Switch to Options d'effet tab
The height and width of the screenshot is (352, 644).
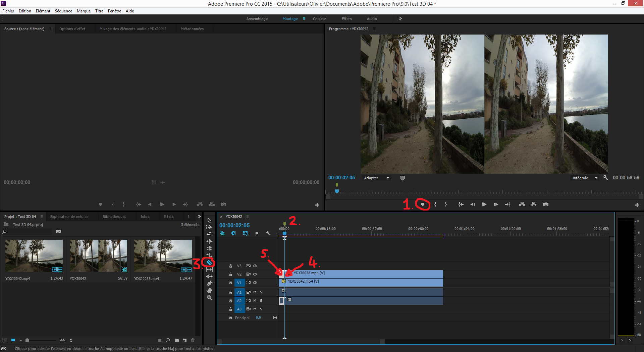(72, 29)
